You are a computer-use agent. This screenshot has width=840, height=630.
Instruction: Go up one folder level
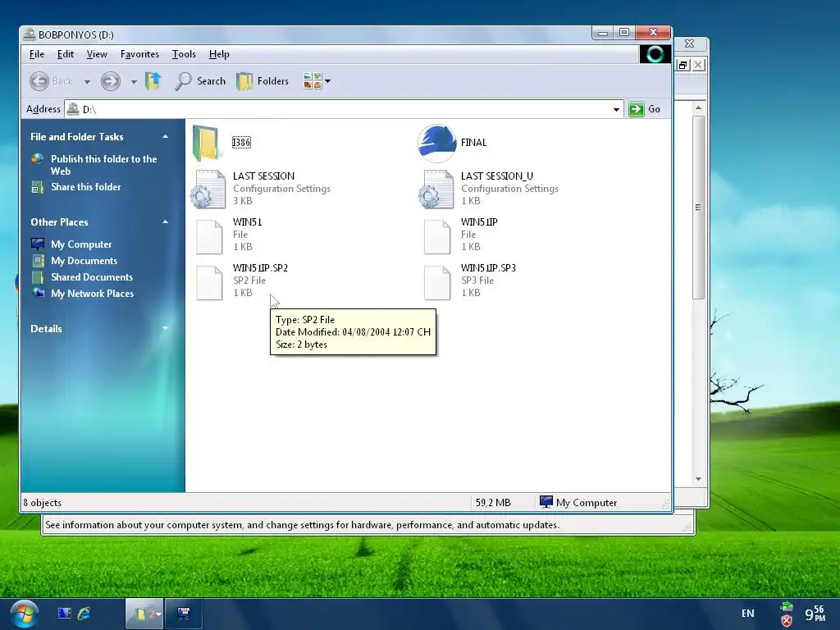153,81
